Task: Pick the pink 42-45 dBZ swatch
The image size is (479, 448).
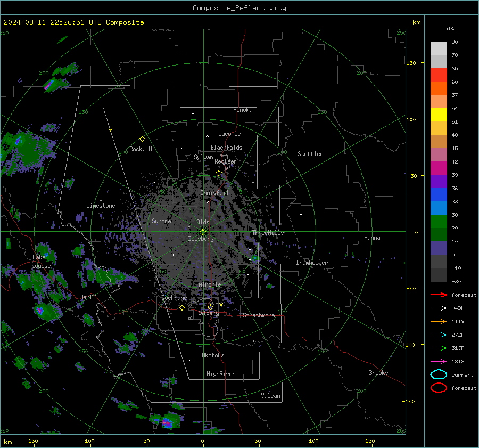Action: (x=439, y=154)
